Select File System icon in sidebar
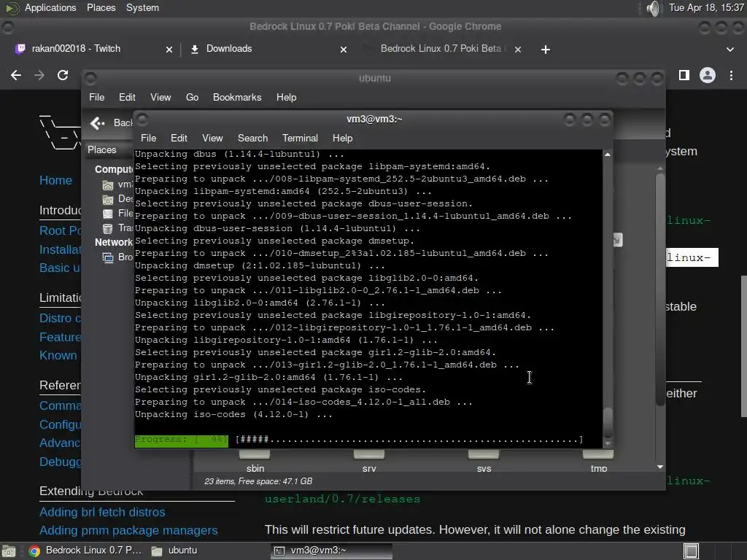This screenshot has width=747, height=560. [108, 214]
